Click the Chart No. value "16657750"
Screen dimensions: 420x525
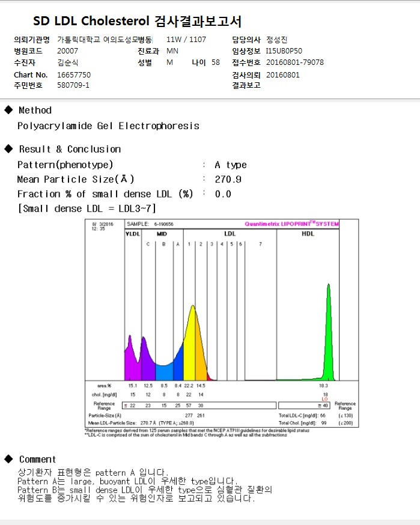pyautogui.click(x=74, y=74)
